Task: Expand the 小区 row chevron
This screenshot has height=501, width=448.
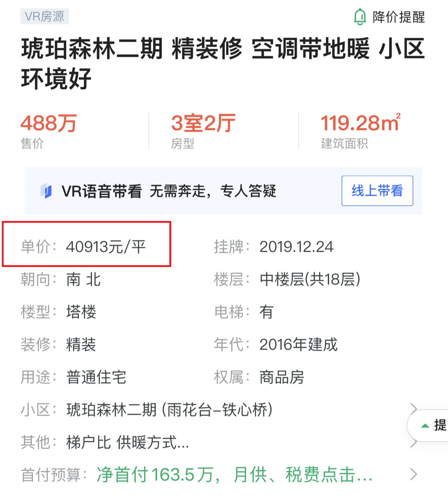Action: [x=414, y=409]
